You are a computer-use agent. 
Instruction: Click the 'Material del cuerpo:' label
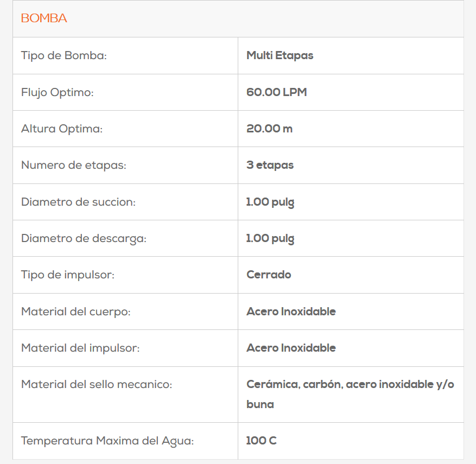[75, 312]
